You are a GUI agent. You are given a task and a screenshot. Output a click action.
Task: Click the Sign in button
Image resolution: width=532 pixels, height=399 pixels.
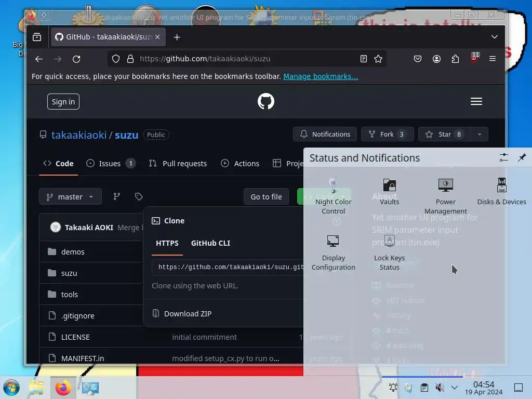point(63,102)
